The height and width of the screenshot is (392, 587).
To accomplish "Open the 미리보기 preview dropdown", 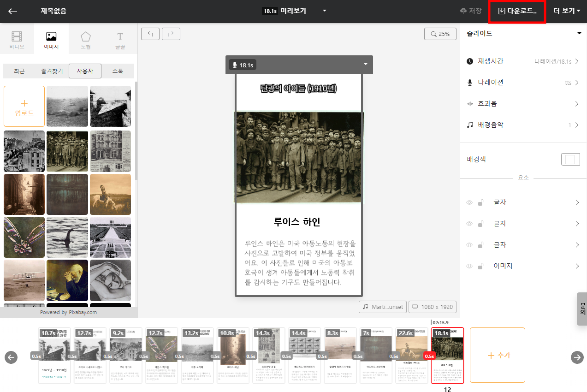I will click(325, 11).
